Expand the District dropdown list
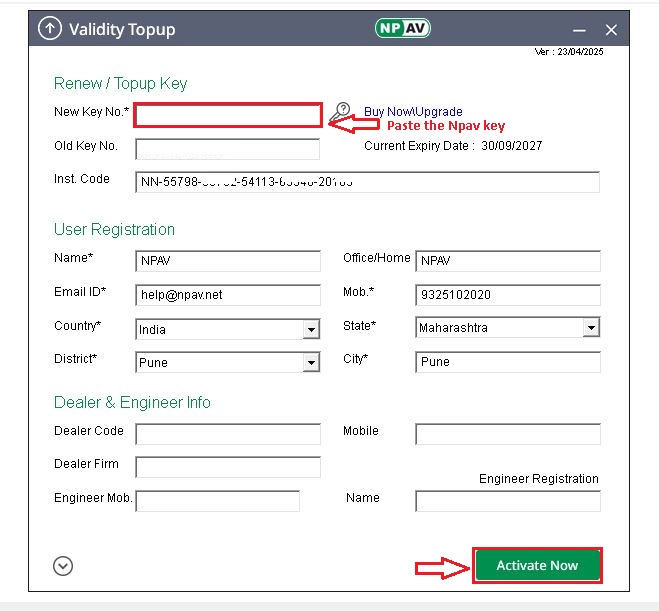Viewport: 659px width, 611px height. pos(311,362)
